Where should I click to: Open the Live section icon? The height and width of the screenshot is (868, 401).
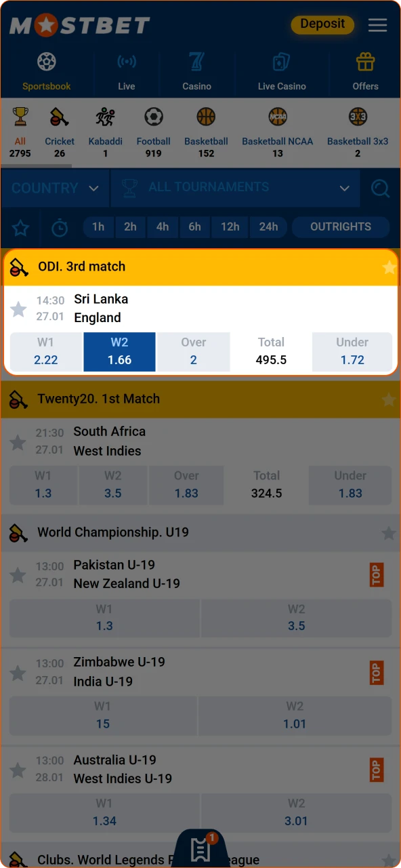tap(126, 62)
